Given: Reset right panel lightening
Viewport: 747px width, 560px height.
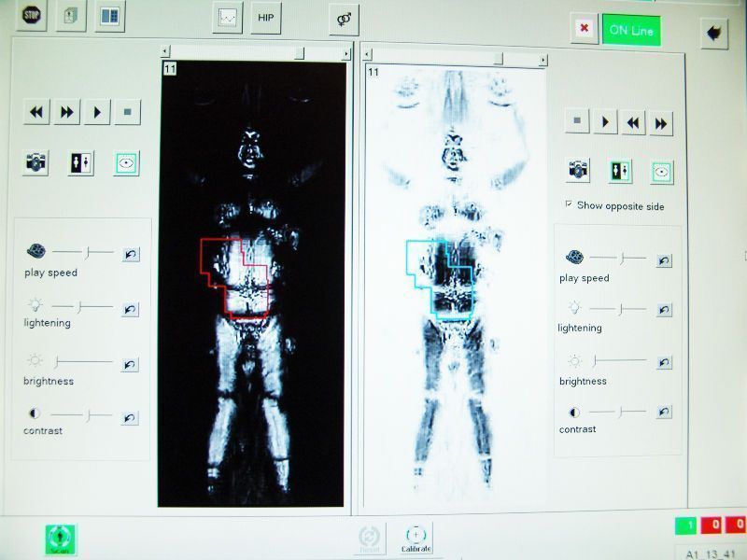Looking at the screenshot, I should 664,310.
